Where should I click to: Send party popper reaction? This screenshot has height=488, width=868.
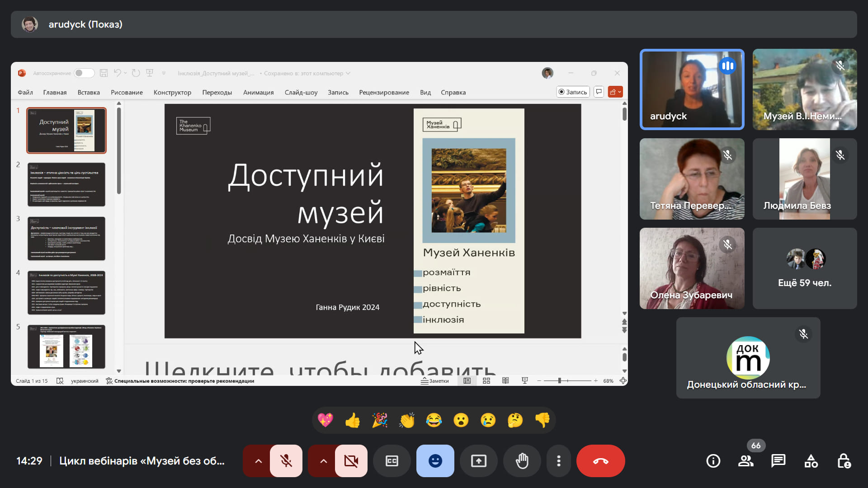380,420
